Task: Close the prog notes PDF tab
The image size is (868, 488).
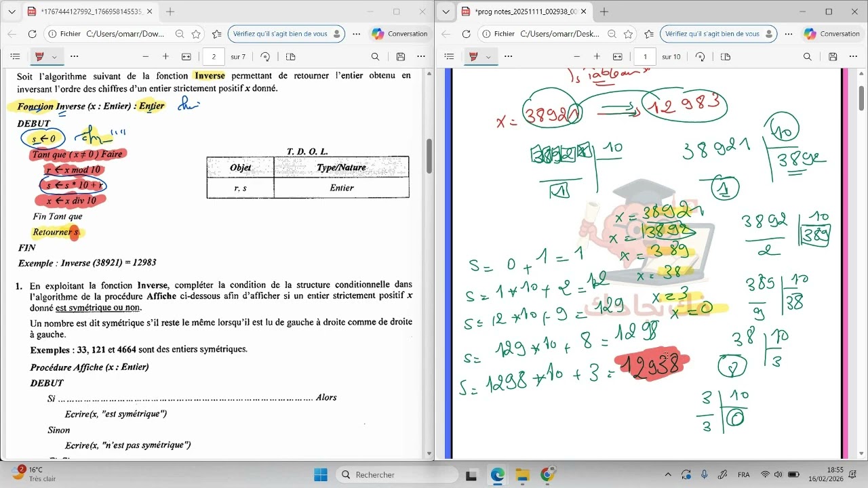Action: point(585,12)
